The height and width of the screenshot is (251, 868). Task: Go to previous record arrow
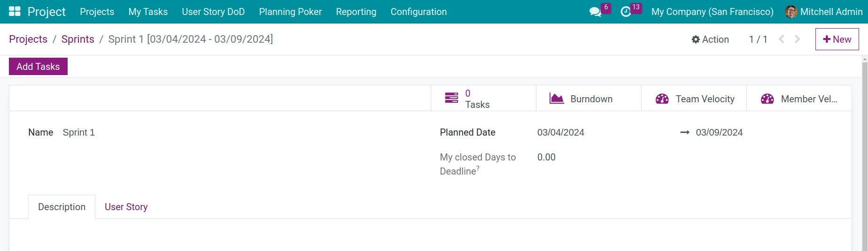(x=782, y=39)
